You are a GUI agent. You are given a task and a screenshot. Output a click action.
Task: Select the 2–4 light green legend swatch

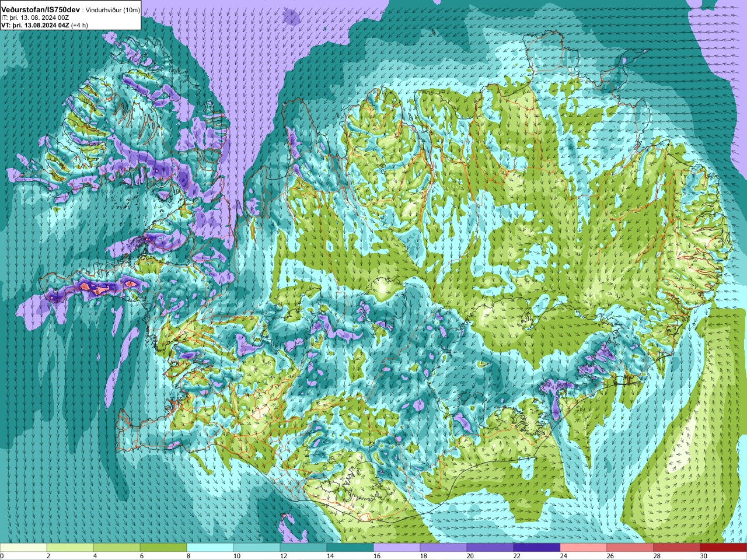[x=70, y=548]
